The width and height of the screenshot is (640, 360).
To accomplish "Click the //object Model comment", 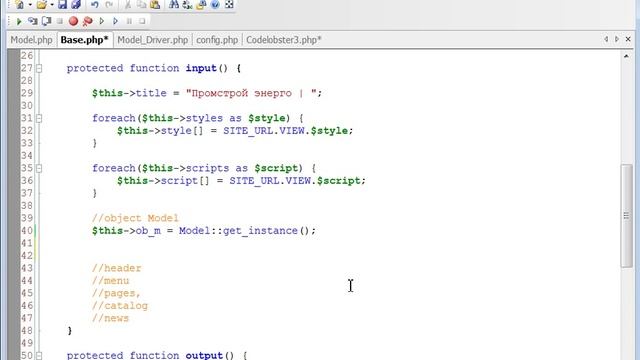I will (x=135, y=218).
